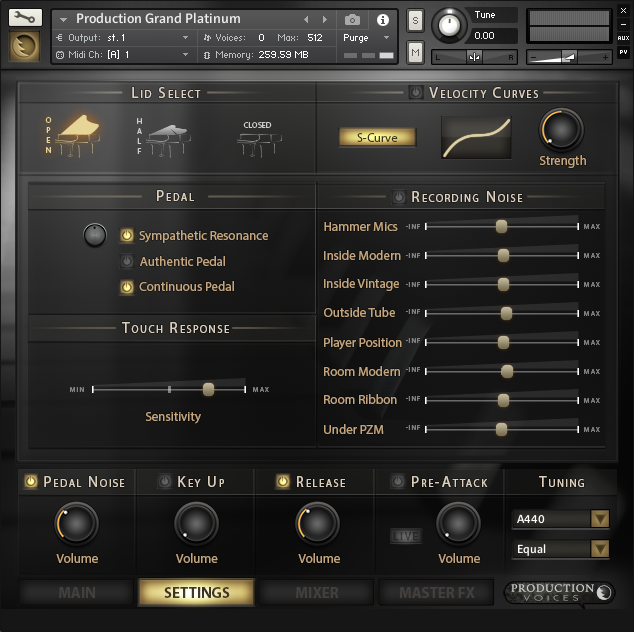
Task: Toggle the AUX sends view
Action: tap(623, 38)
